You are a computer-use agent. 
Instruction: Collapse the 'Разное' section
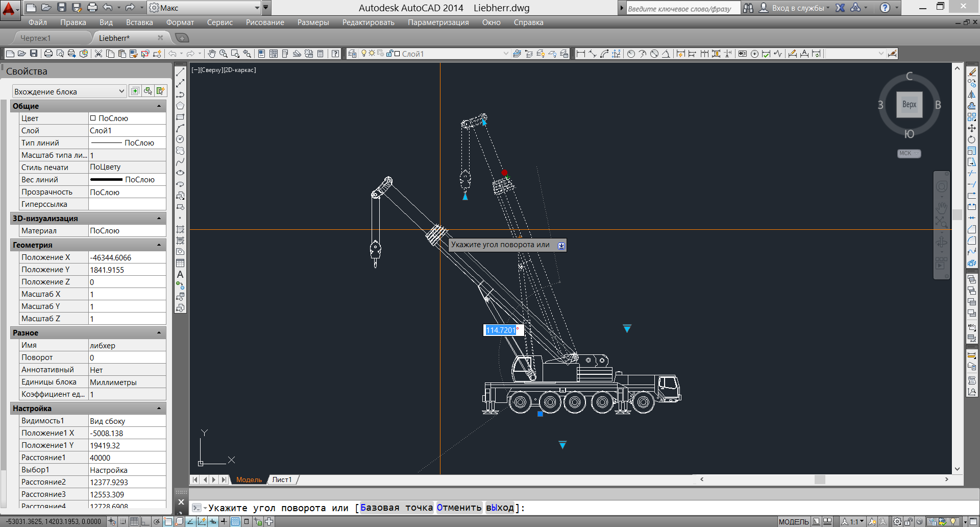tap(159, 333)
